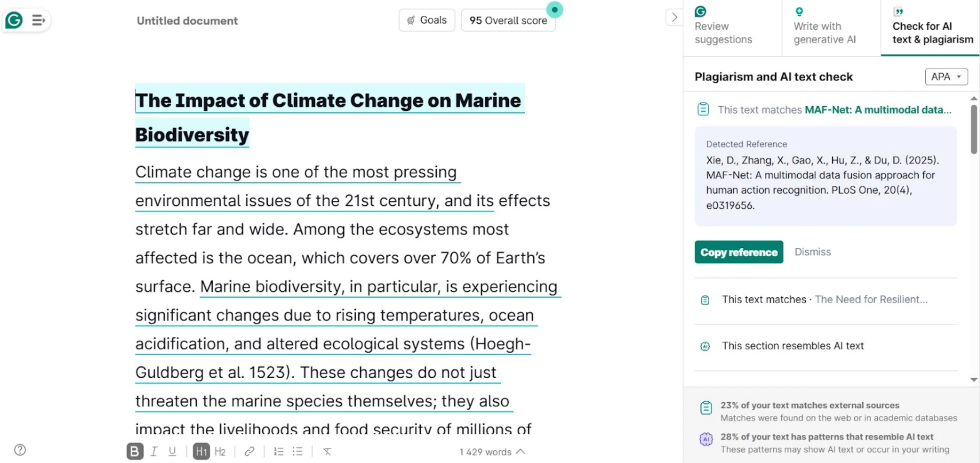Open the document outline menu icon
980x463 pixels.
(38, 20)
